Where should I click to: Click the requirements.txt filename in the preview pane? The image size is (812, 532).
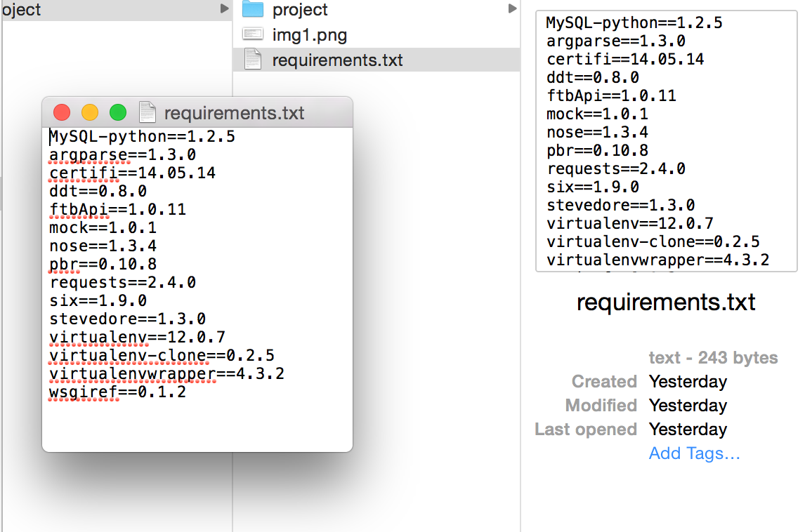665,302
